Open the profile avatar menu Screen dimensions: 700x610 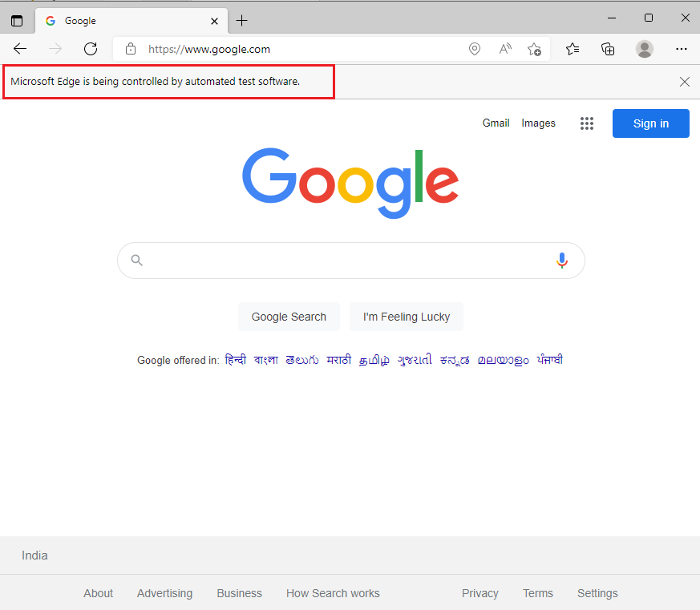[644, 49]
